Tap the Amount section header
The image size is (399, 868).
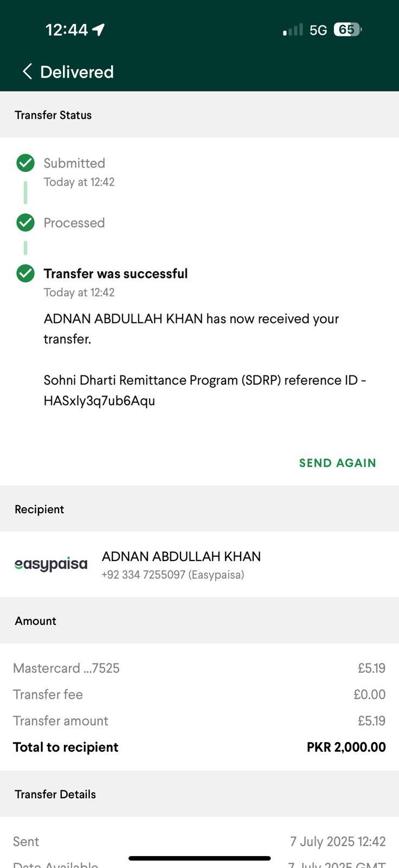pyautogui.click(x=35, y=621)
